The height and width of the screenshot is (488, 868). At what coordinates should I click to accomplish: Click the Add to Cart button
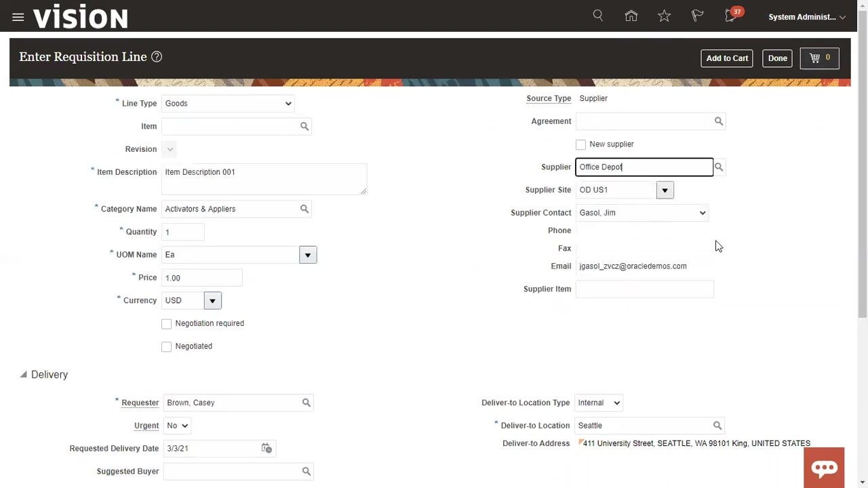coord(727,58)
